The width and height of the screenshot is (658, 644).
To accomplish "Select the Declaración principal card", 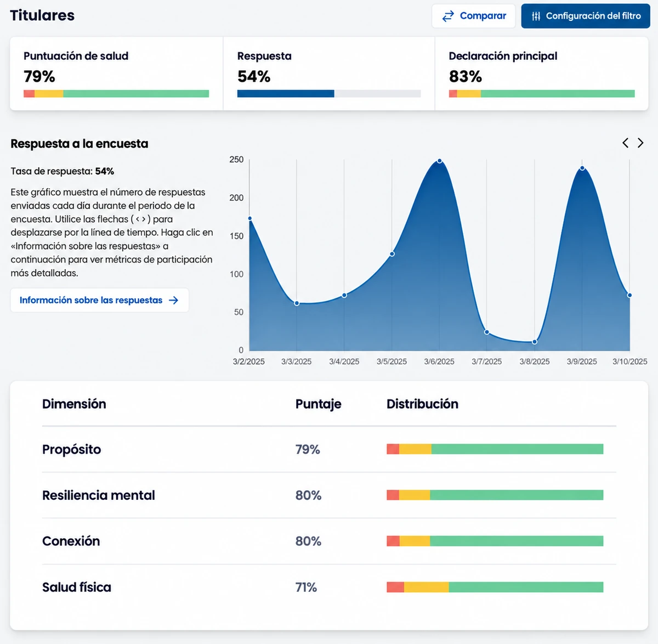I will (542, 74).
